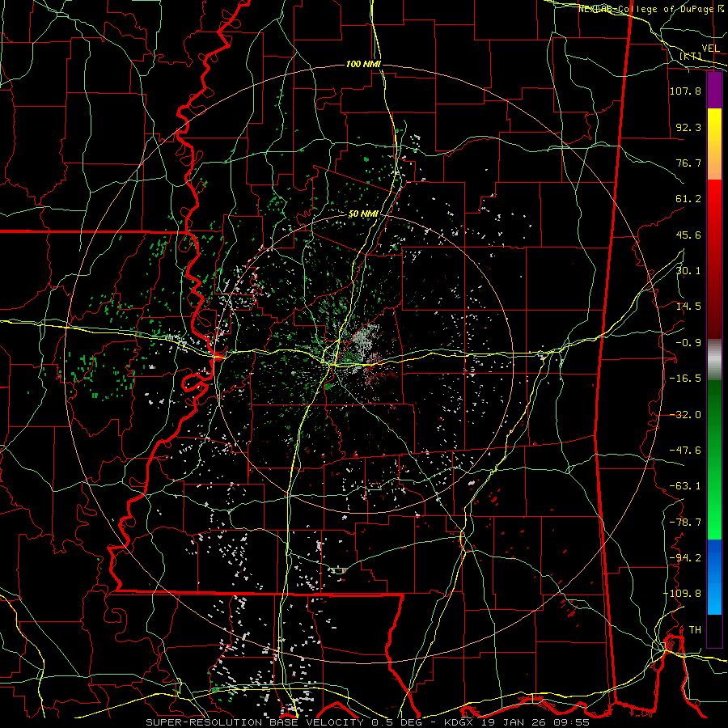Click the 61.2 scale value
This screenshot has height=728, width=728.
tap(688, 199)
